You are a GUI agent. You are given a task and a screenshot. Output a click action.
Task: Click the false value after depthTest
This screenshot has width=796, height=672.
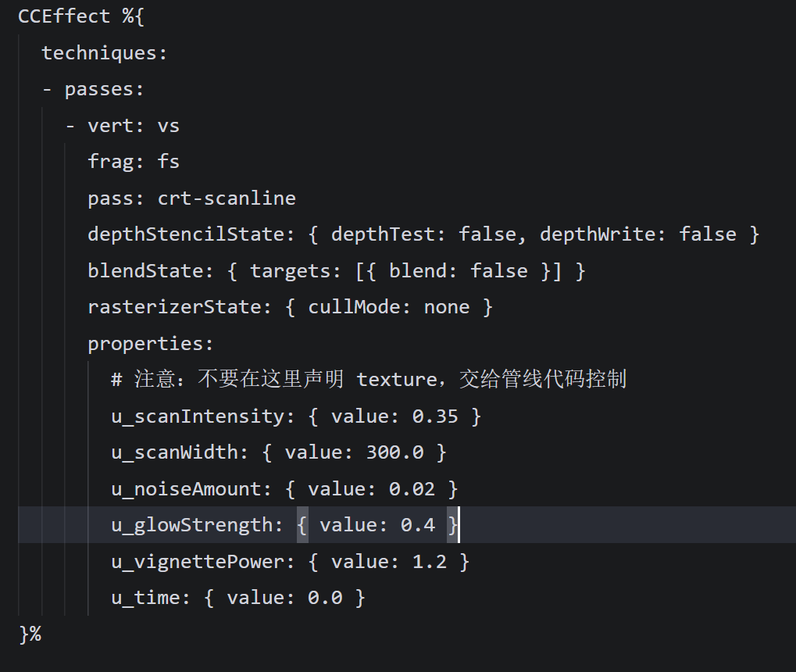tap(487, 234)
